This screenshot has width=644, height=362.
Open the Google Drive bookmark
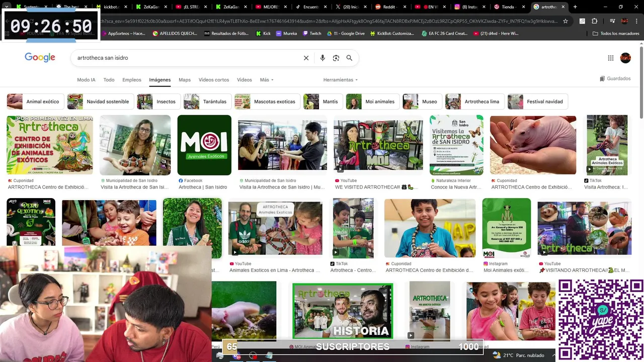(346, 33)
